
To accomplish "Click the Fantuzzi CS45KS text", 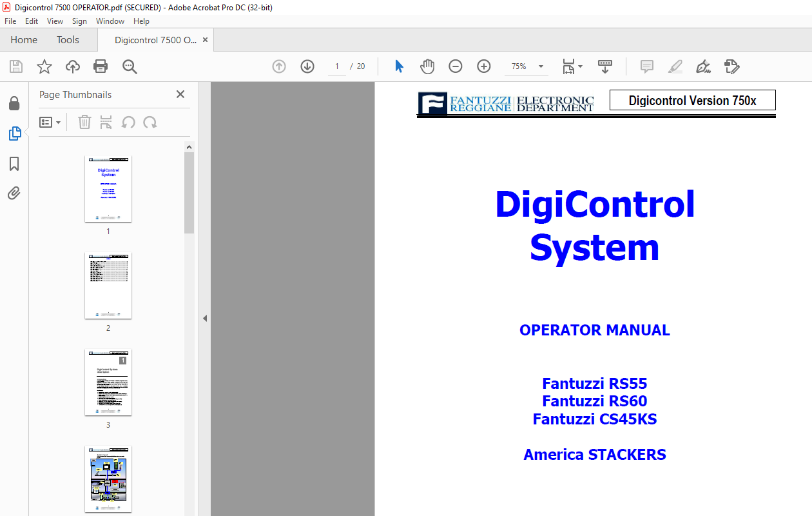I will click(595, 419).
